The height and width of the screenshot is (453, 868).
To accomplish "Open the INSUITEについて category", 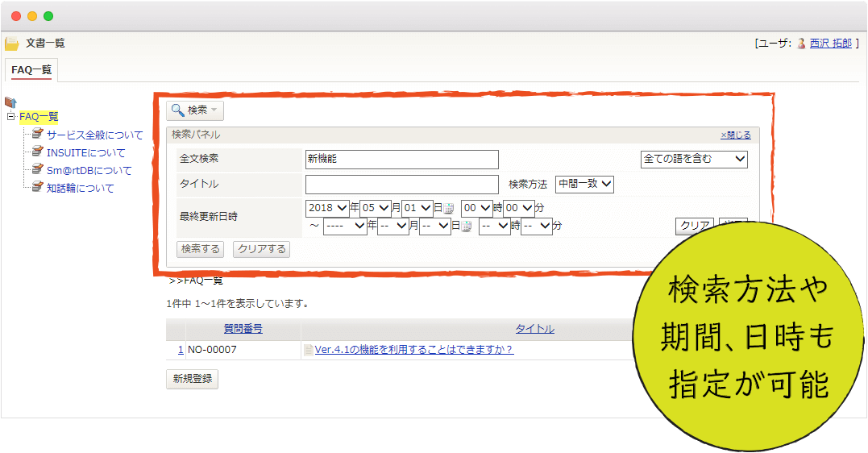I will 85,153.
